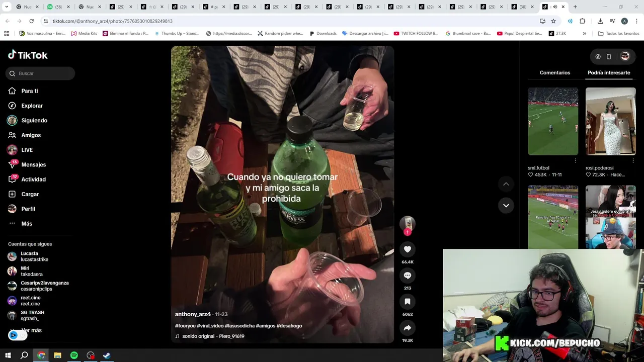Click the browser back arrow
Image resolution: width=644 pixels, height=362 pixels.
pyautogui.click(x=7, y=21)
